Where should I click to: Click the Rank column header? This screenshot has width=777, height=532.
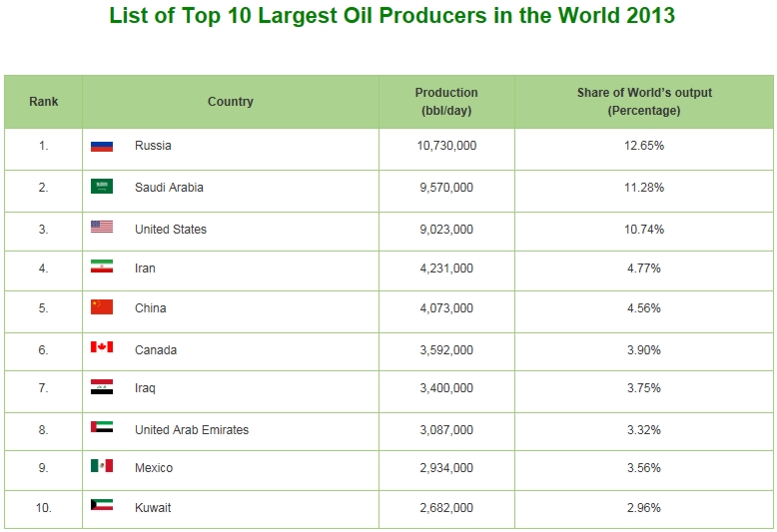click(x=44, y=102)
